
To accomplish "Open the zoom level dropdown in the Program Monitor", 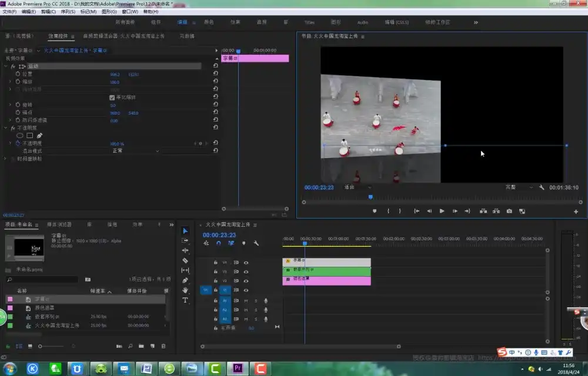I will [356, 187].
